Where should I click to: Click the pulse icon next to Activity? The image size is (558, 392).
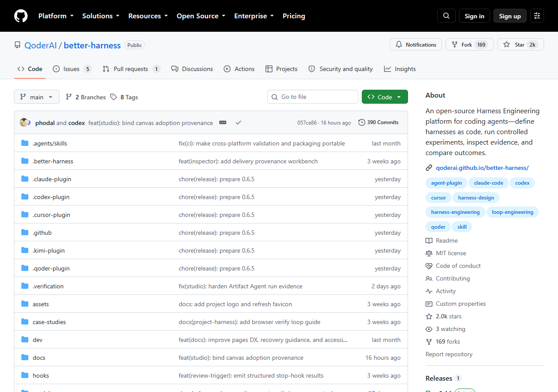[x=429, y=291]
